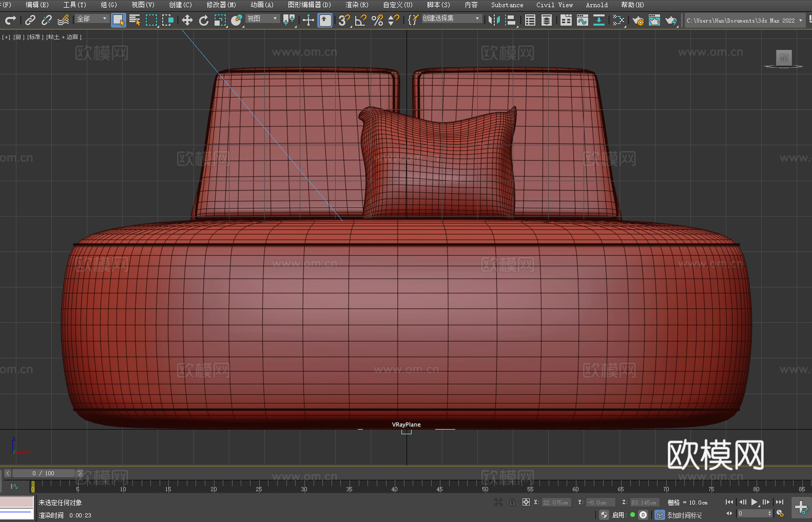
Task: Open the 全部 selection filter dropdown
Action: tap(92, 18)
